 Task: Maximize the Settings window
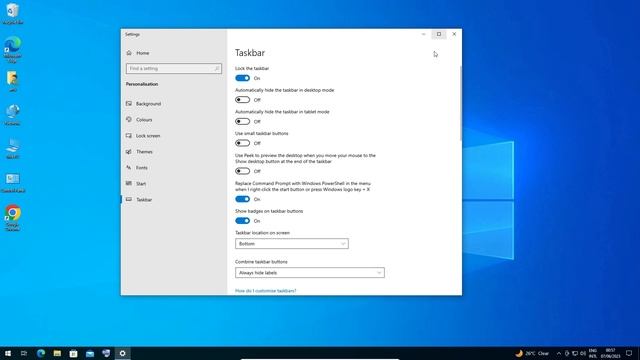pyautogui.click(x=439, y=34)
